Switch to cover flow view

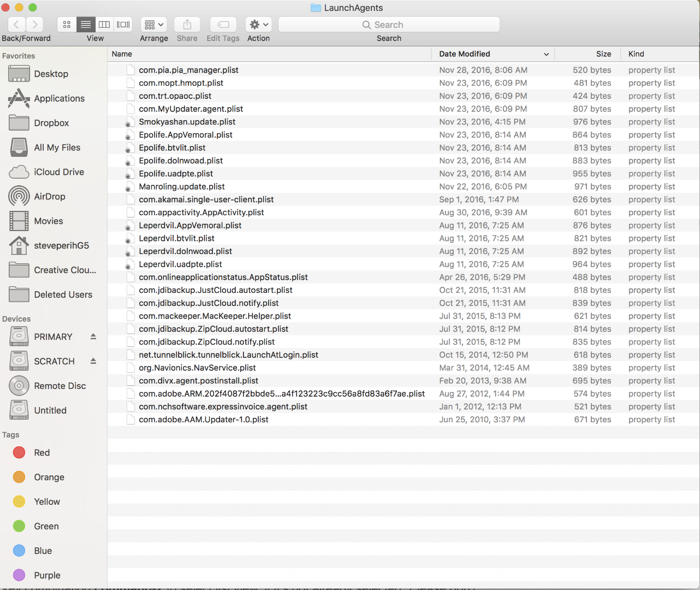click(123, 24)
